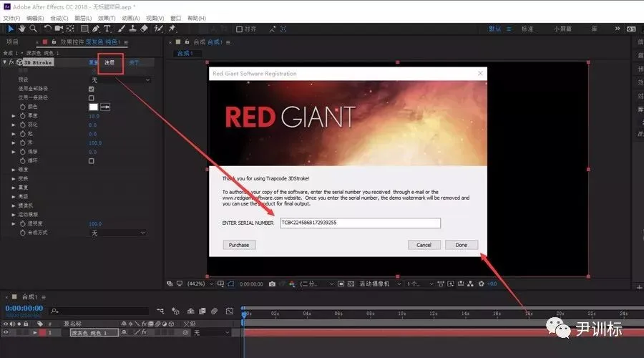This screenshot has height=358, width=644.
Task: Click Cancel in Red Giant registration dialog
Action: coord(424,245)
